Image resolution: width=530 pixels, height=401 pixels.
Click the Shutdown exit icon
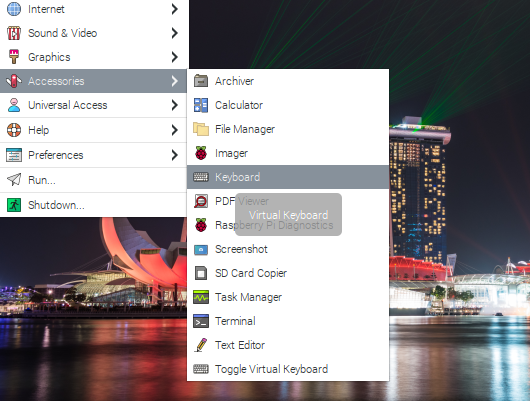14,205
